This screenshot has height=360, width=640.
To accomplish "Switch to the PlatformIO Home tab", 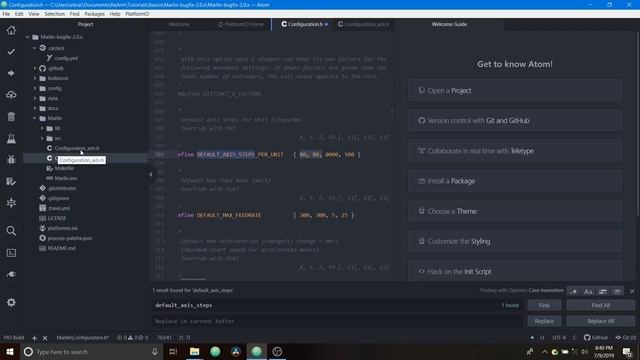I will pyautogui.click(x=240, y=24).
